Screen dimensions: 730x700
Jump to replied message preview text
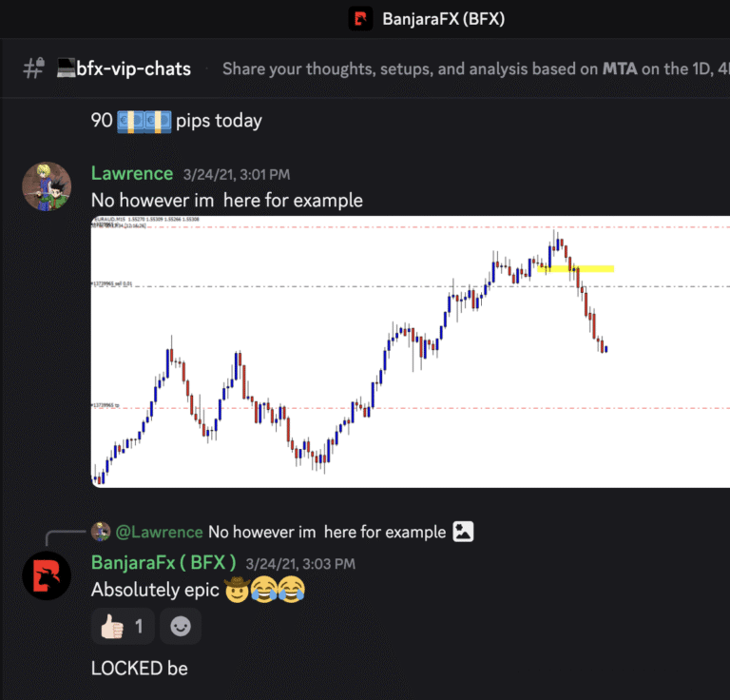click(x=327, y=532)
